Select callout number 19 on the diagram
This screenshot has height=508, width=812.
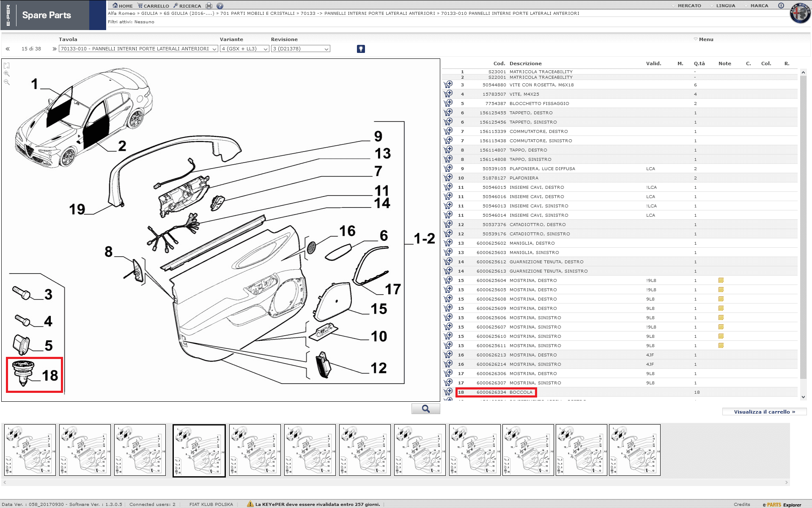[77, 209]
